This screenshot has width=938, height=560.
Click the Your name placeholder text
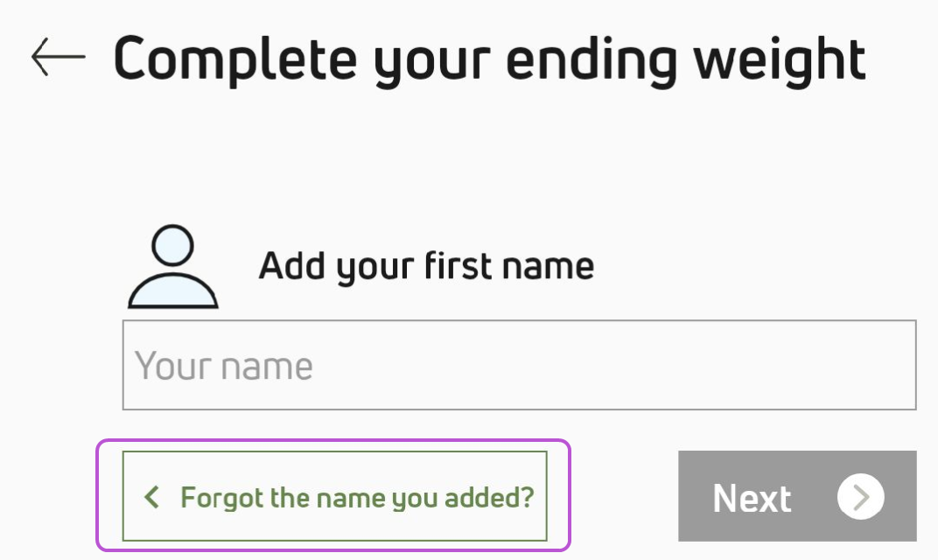pos(224,366)
